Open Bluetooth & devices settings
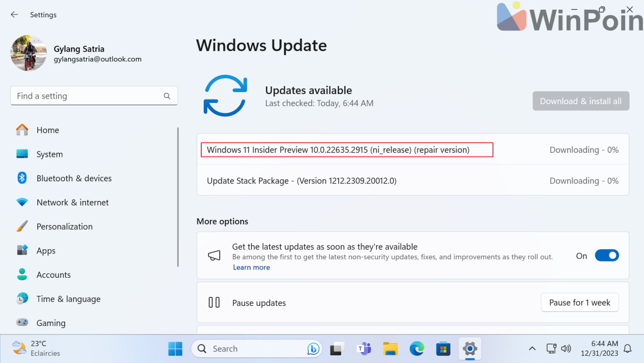The width and height of the screenshot is (644, 363). click(74, 178)
